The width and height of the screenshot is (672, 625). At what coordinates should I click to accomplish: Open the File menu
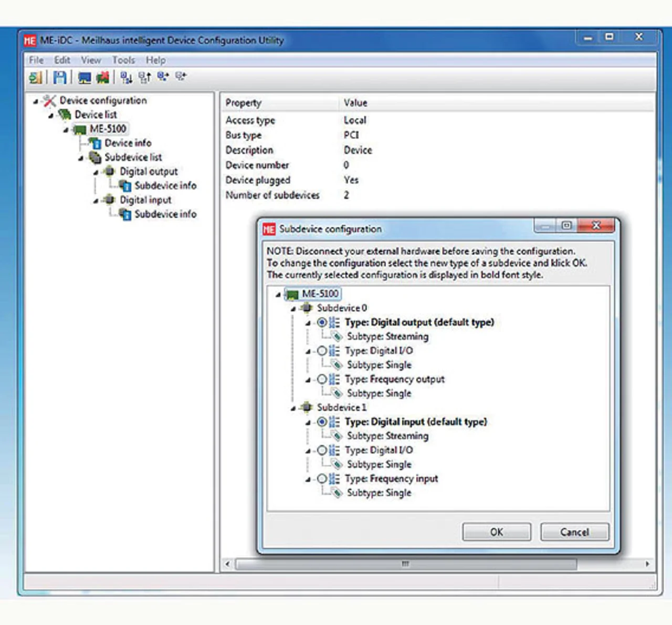[36, 60]
